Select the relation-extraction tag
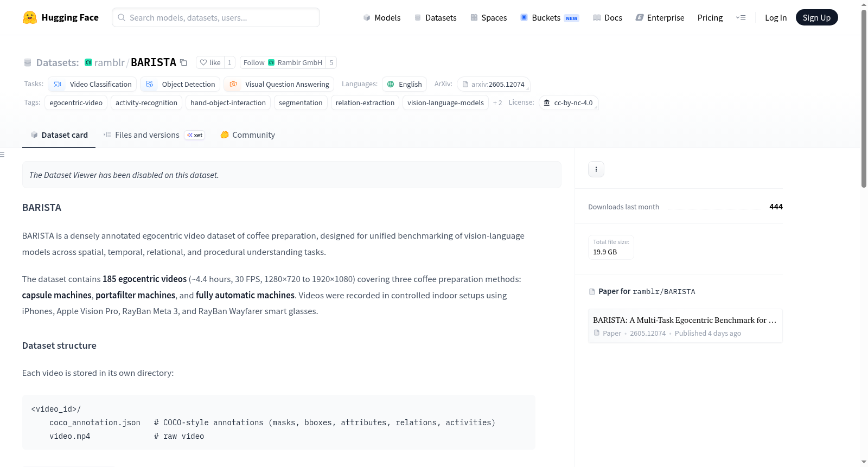The image size is (868, 467). 365,103
